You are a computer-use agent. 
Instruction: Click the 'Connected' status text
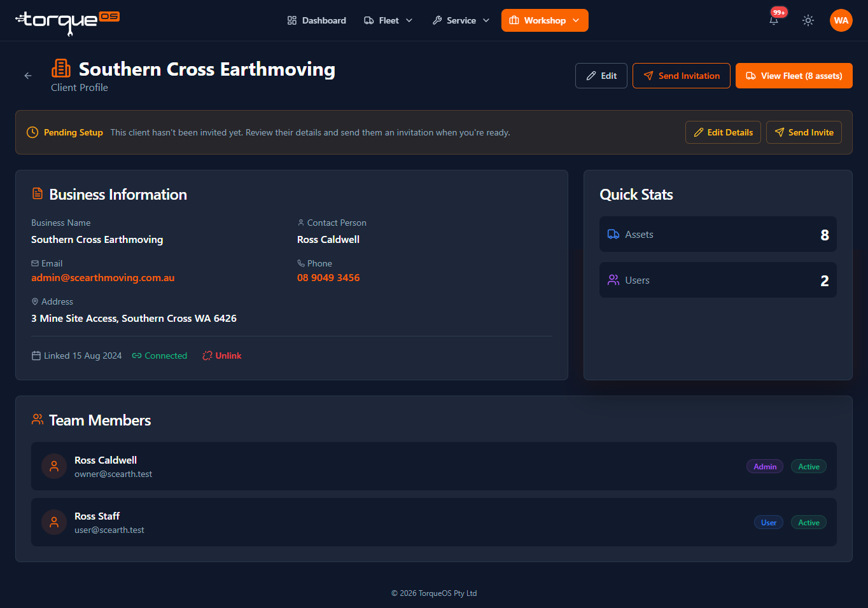click(x=165, y=356)
